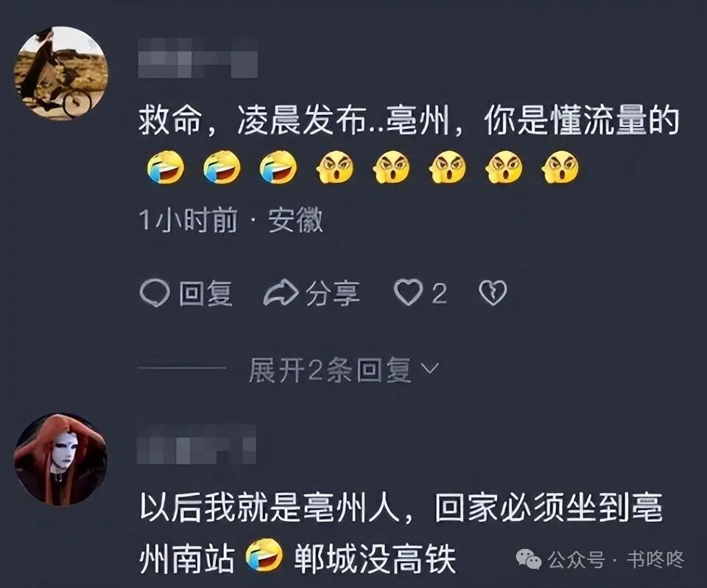Viewport: 707px width, 588px height.
Task: Like the comment with heart icon
Action: click(408, 293)
